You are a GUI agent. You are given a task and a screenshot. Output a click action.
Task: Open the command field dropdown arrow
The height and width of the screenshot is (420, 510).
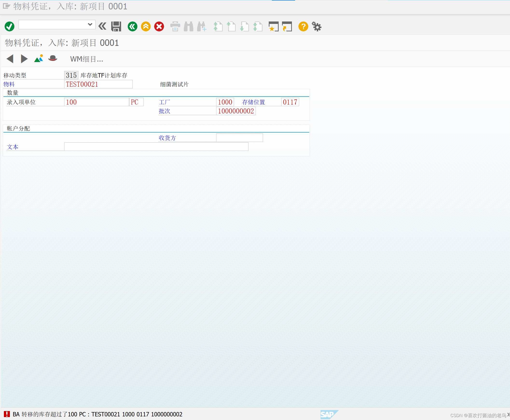(x=90, y=24)
